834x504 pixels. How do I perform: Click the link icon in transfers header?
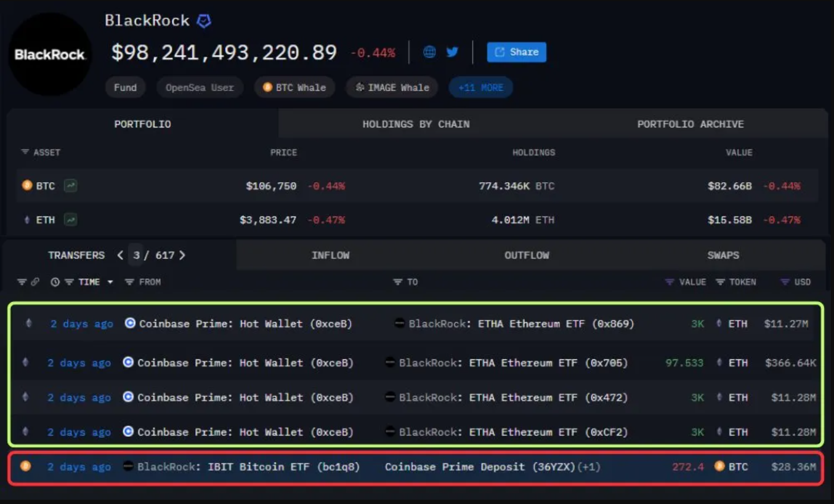[35, 282]
